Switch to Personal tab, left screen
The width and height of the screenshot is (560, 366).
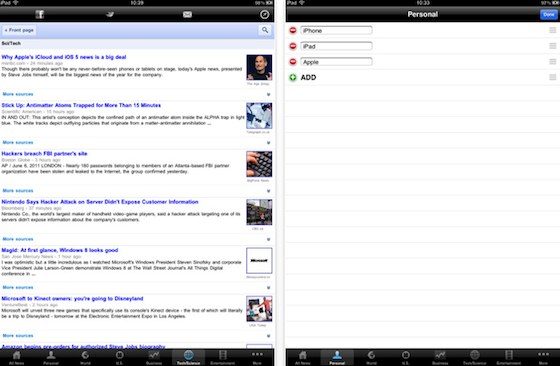tap(51, 357)
